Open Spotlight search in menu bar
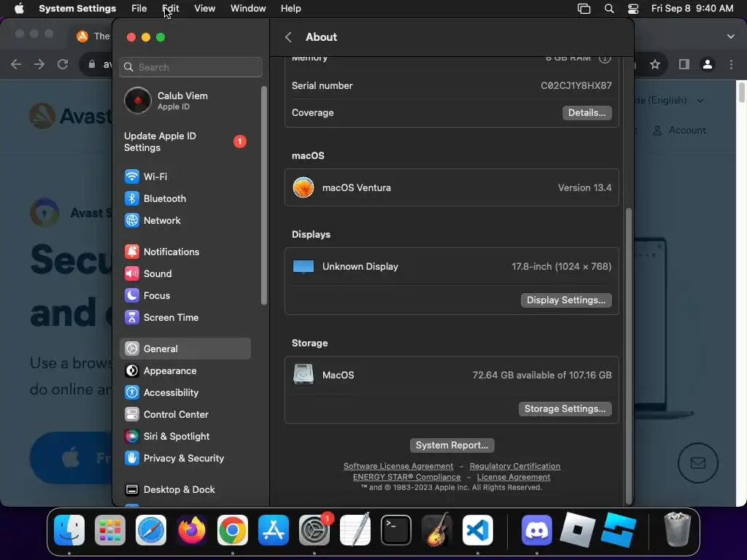747x560 pixels. [x=609, y=9]
